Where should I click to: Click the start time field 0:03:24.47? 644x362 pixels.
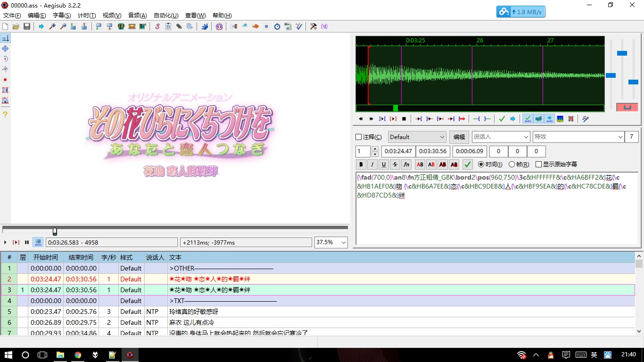(398, 151)
